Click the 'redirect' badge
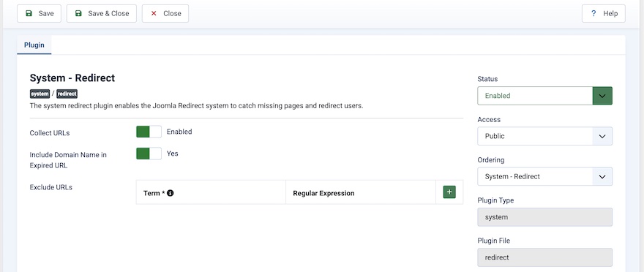The image size is (644, 272). click(x=67, y=94)
